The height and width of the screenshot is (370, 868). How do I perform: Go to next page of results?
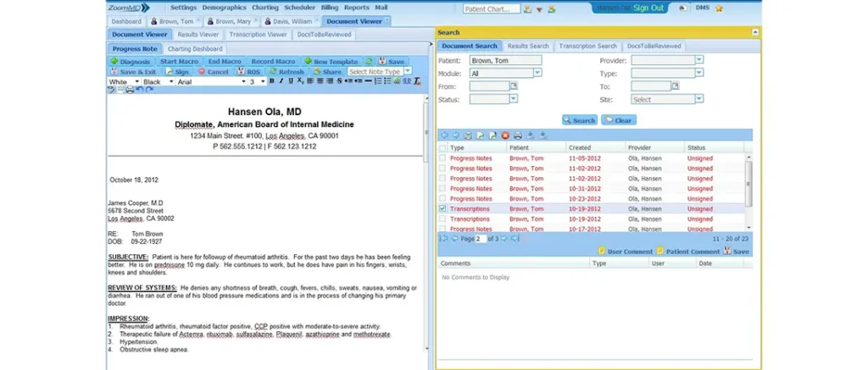504,239
